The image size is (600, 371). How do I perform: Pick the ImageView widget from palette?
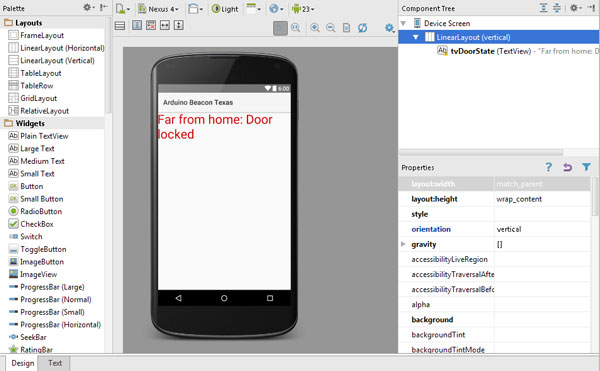pyautogui.click(x=33, y=275)
